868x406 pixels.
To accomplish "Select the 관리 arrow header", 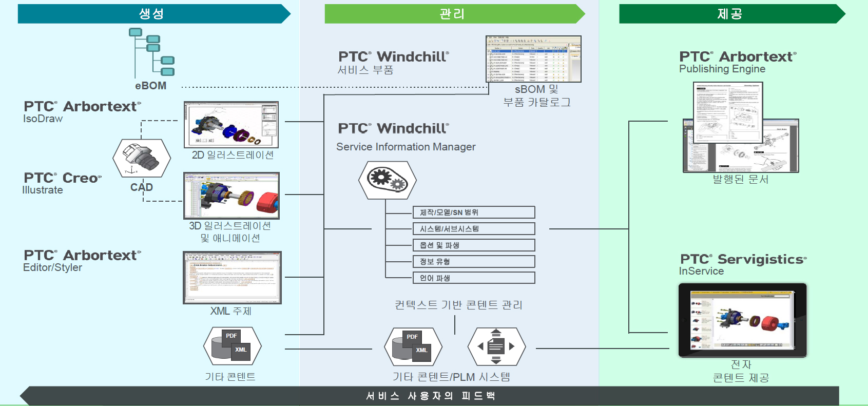I will click(x=453, y=14).
